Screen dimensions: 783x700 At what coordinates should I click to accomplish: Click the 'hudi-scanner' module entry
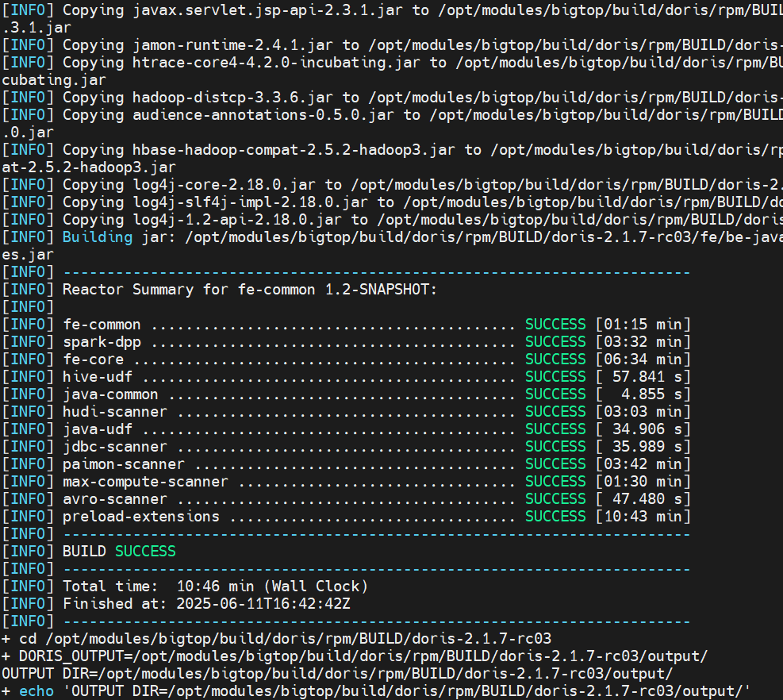115,412
